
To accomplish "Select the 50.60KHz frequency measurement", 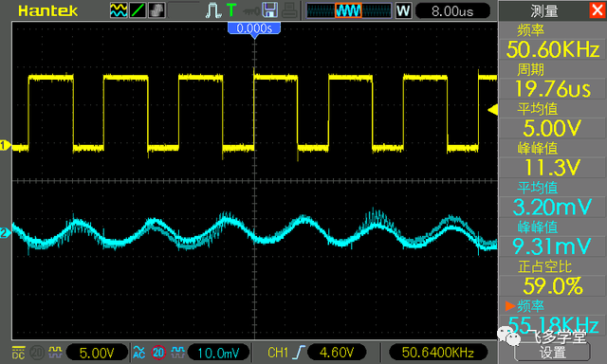I will [552, 49].
